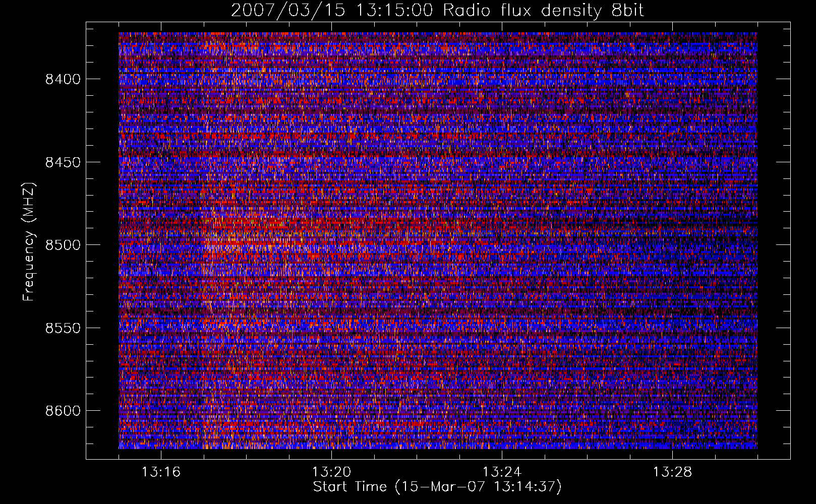The width and height of the screenshot is (816, 504).
Task: Click the plot title '2007/03/15 13:15:00 Radio flux density 8bit'
Action: [438, 10]
